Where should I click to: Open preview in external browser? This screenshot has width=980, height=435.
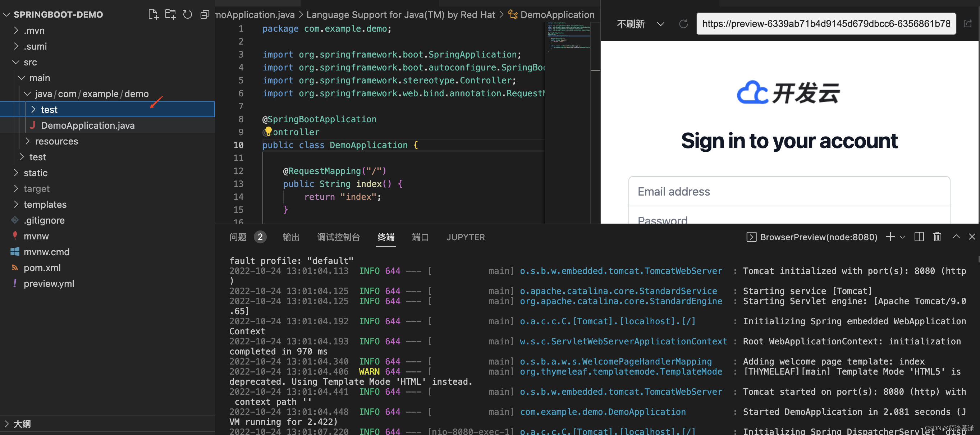point(967,24)
